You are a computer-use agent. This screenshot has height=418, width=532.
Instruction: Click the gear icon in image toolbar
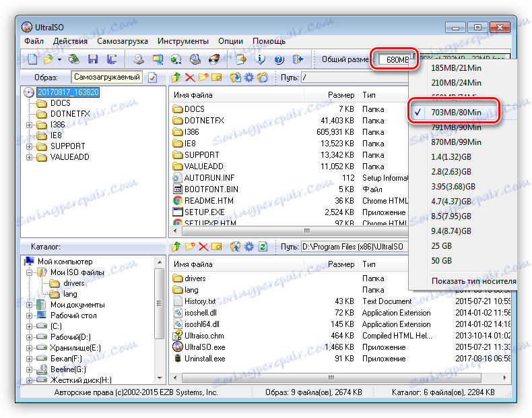click(249, 78)
